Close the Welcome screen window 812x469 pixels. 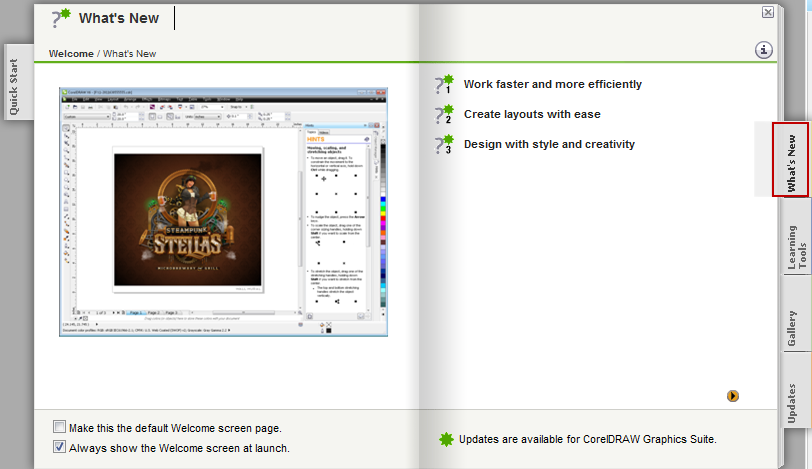pyautogui.click(x=767, y=12)
